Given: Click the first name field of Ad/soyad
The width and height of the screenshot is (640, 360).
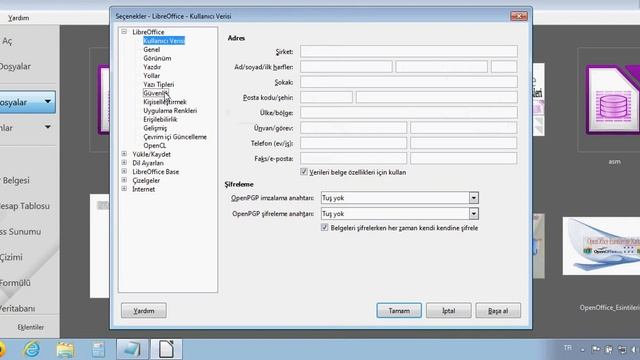Looking at the screenshot, I should point(346,67).
